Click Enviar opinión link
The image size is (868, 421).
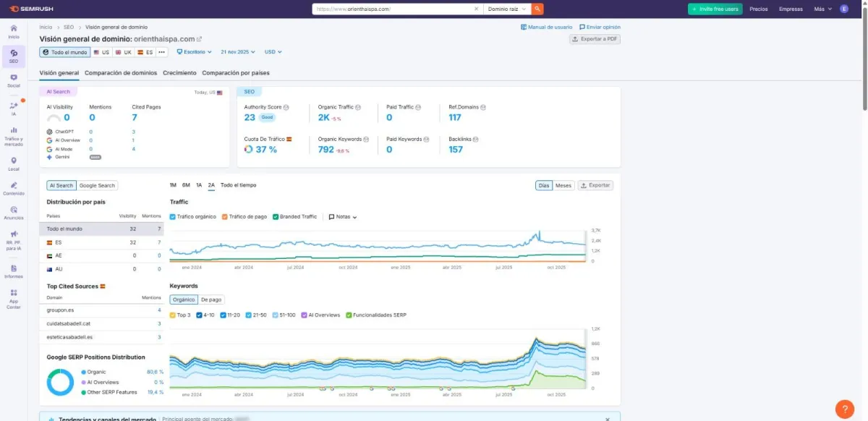600,27
